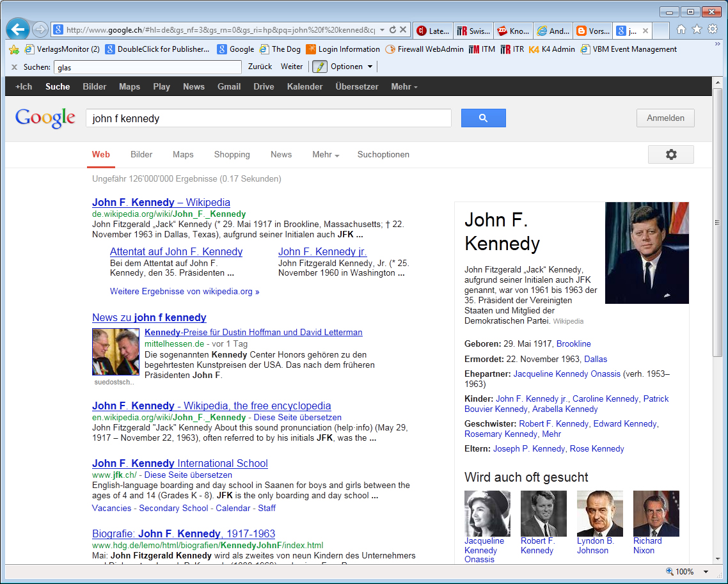The image size is (728, 584).
Task: Add to favorites bar star icon
Action: pyautogui.click(x=14, y=49)
